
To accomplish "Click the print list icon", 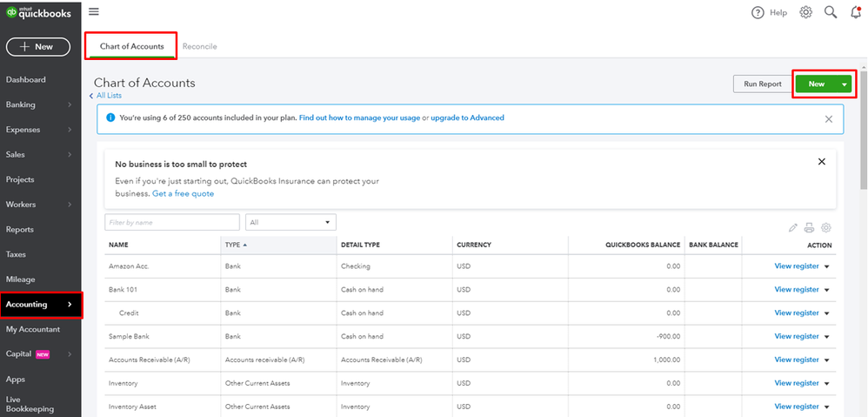I will click(x=810, y=227).
